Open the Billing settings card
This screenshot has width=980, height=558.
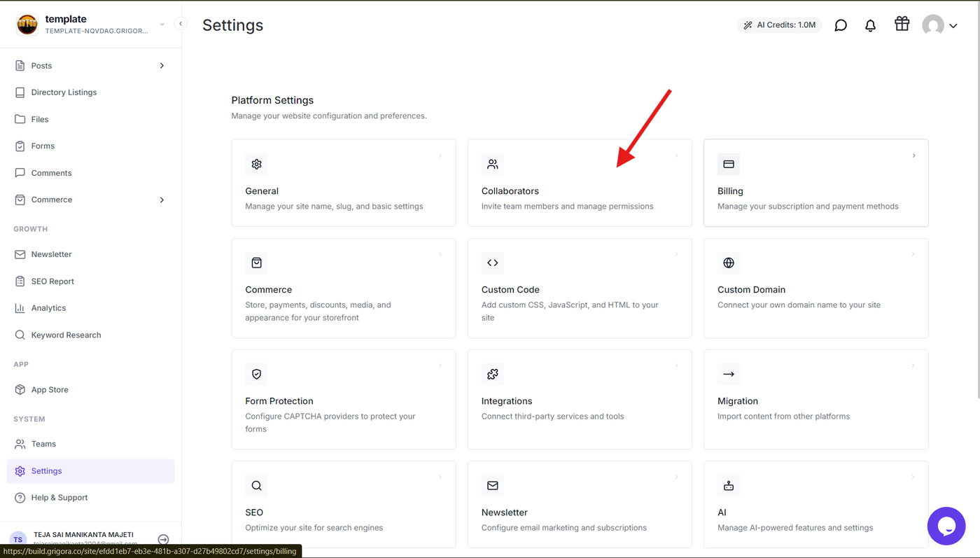click(815, 183)
